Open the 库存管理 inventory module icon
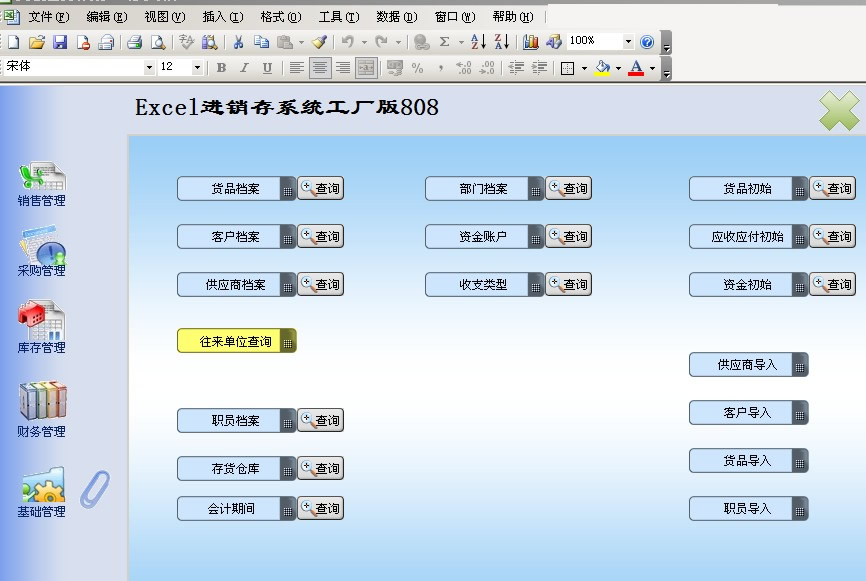Screen dimensions: 866x581 (x=41, y=327)
